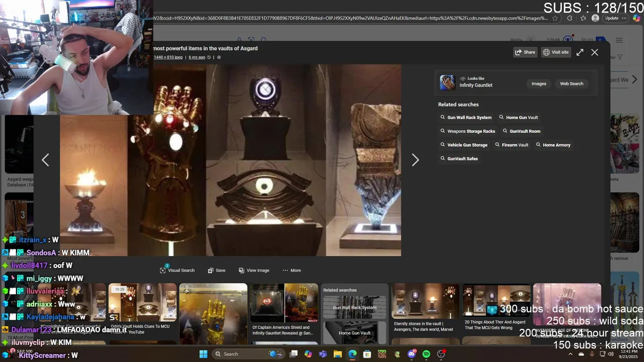Open Discord from the taskbar

coord(412,354)
